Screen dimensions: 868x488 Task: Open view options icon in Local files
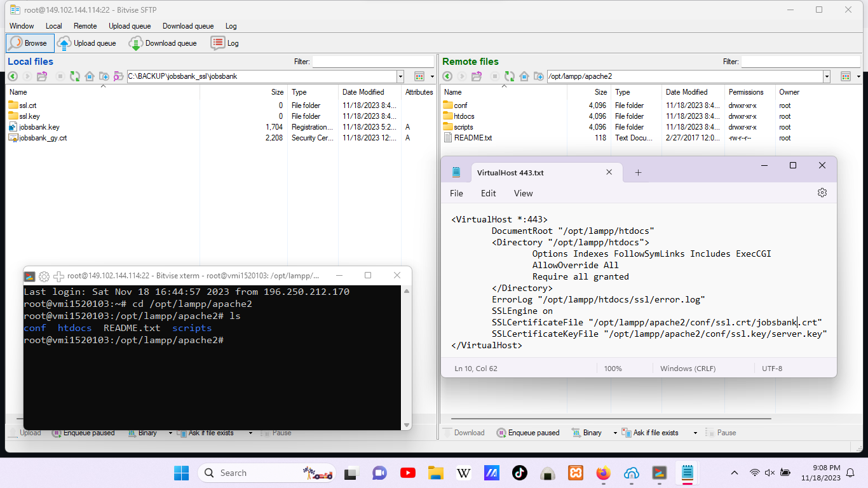click(x=419, y=76)
